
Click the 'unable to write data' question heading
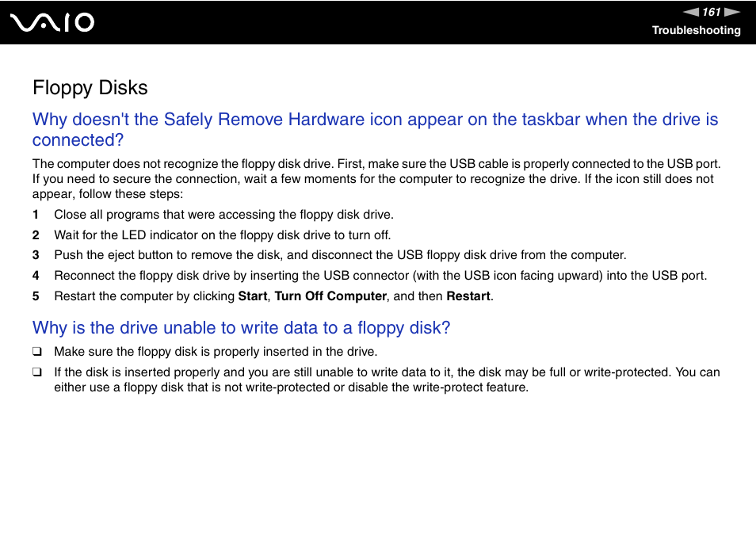(241, 328)
